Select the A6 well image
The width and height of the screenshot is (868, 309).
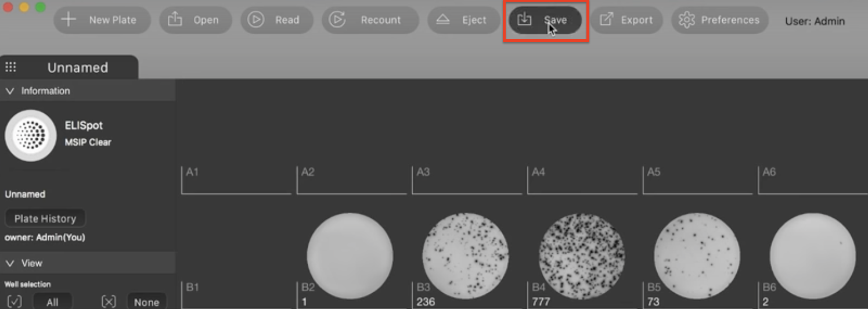(812, 256)
